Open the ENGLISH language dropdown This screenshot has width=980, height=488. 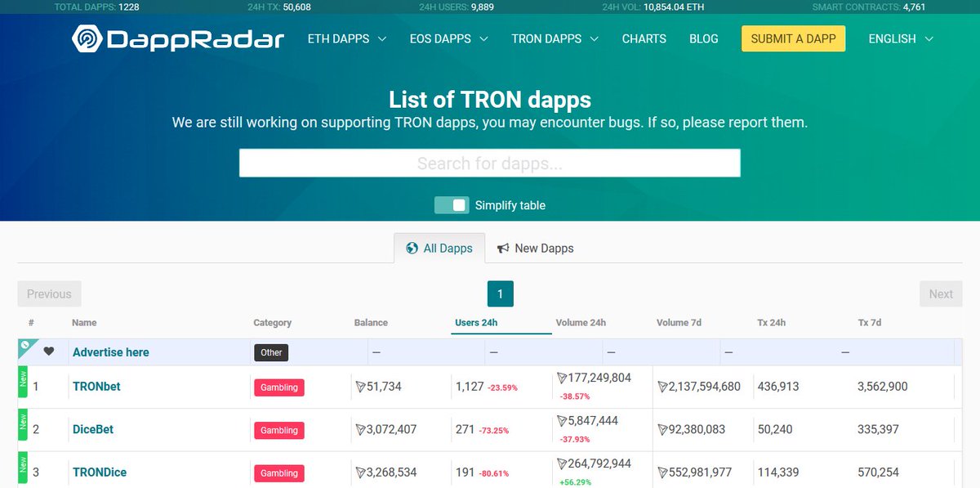(901, 38)
